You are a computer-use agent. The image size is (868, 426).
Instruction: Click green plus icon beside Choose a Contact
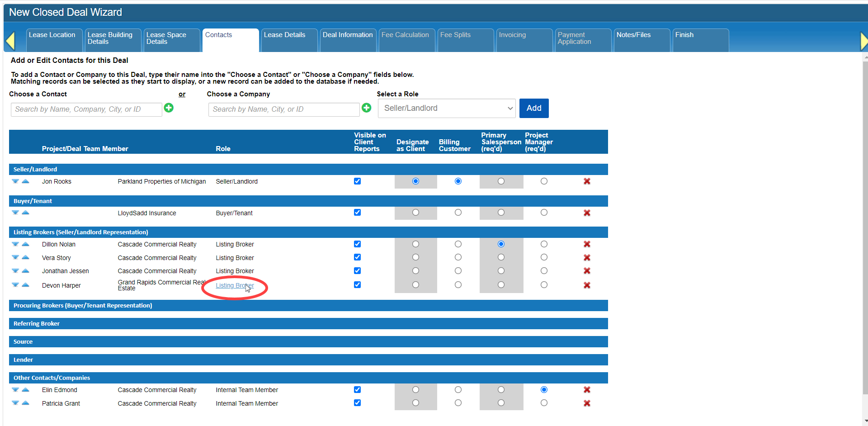(x=169, y=108)
